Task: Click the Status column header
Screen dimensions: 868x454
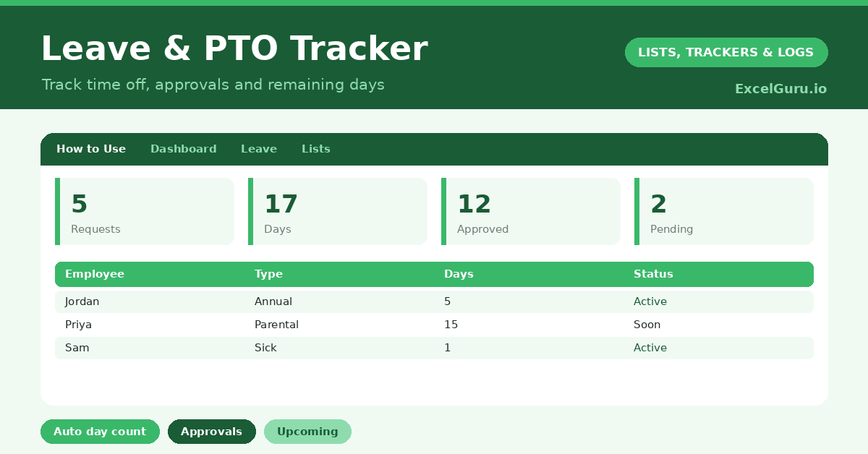Action: (x=653, y=274)
